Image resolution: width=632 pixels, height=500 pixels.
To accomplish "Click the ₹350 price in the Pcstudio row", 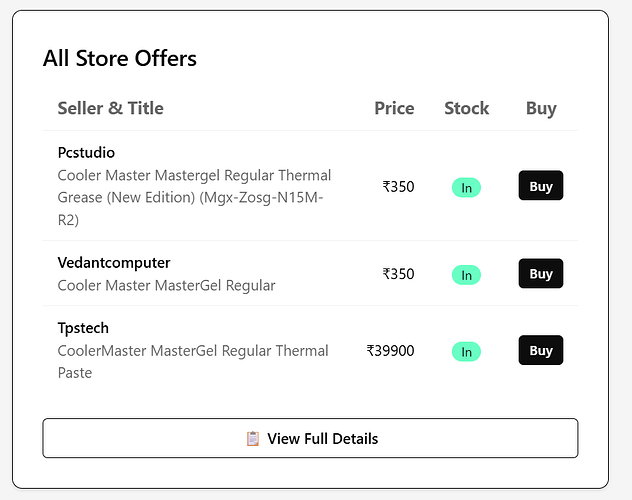I will [x=398, y=186].
